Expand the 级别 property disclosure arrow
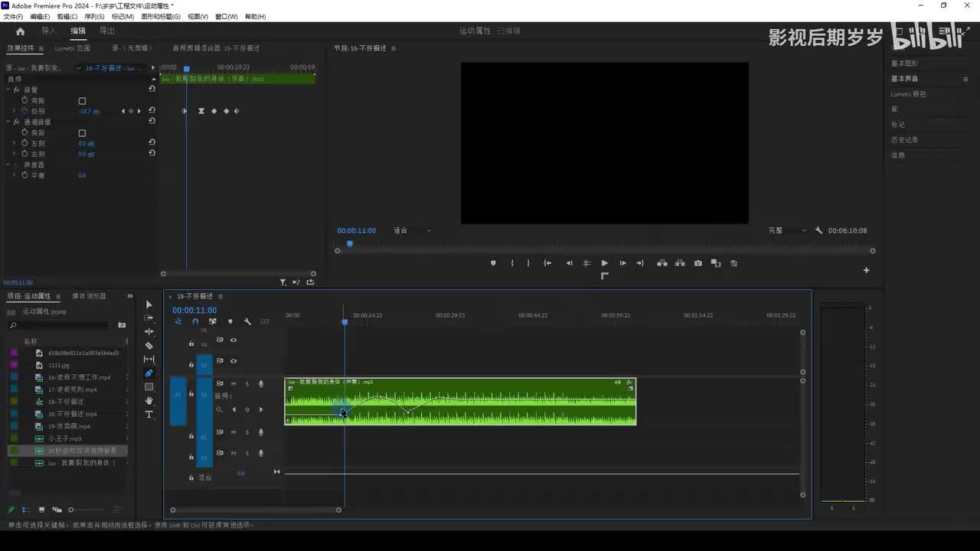This screenshot has width=980, height=551. 14,112
